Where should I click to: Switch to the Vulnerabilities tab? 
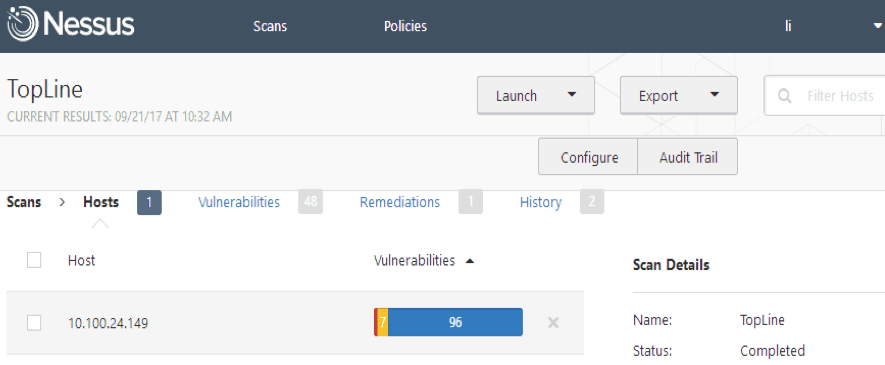point(239,202)
